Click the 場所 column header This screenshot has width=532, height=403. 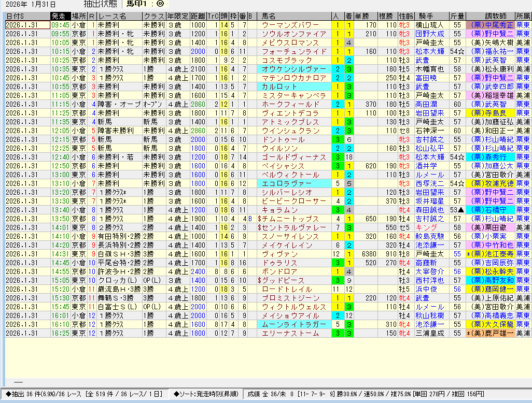(x=79, y=16)
